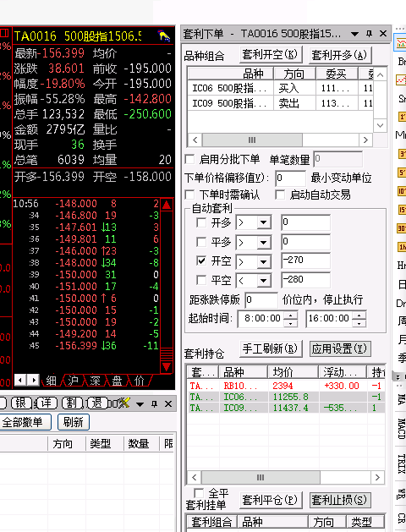Select the RB10 position row with +330.00
This screenshot has height=532, width=406.
click(286, 386)
